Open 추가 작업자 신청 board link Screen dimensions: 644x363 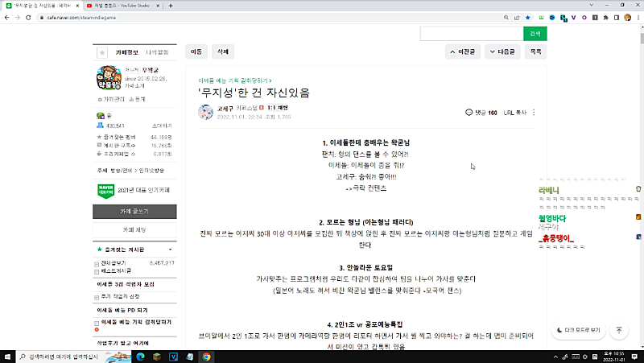[120, 296]
